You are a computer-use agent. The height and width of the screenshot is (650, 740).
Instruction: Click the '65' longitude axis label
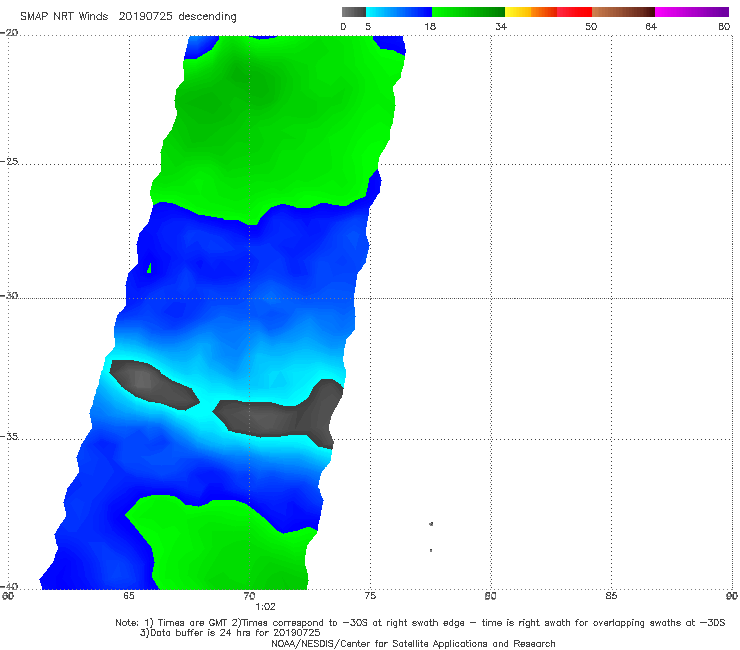[x=128, y=596]
